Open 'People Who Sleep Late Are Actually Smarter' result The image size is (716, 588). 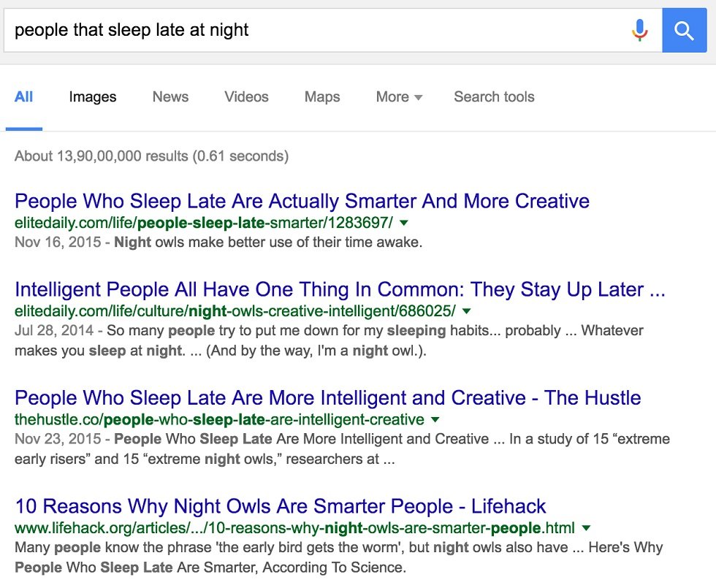[302, 201]
